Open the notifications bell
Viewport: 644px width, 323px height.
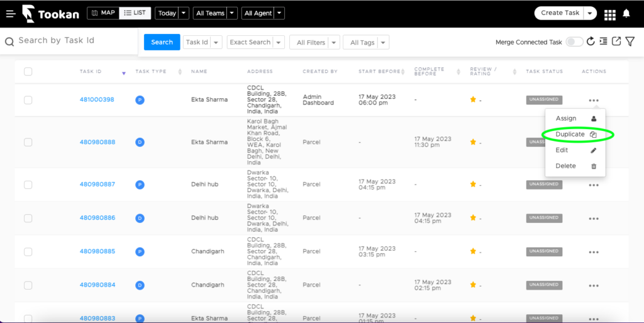[626, 14]
